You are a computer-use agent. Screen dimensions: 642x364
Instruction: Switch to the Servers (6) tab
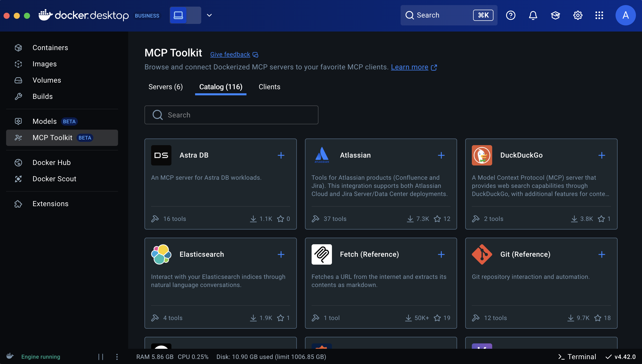[x=166, y=87]
